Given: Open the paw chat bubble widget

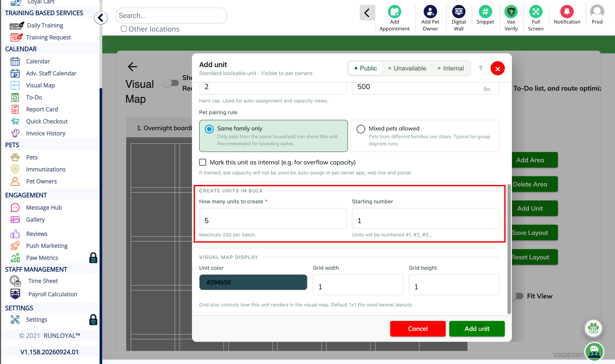Looking at the screenshot, I should click(593, 328).
